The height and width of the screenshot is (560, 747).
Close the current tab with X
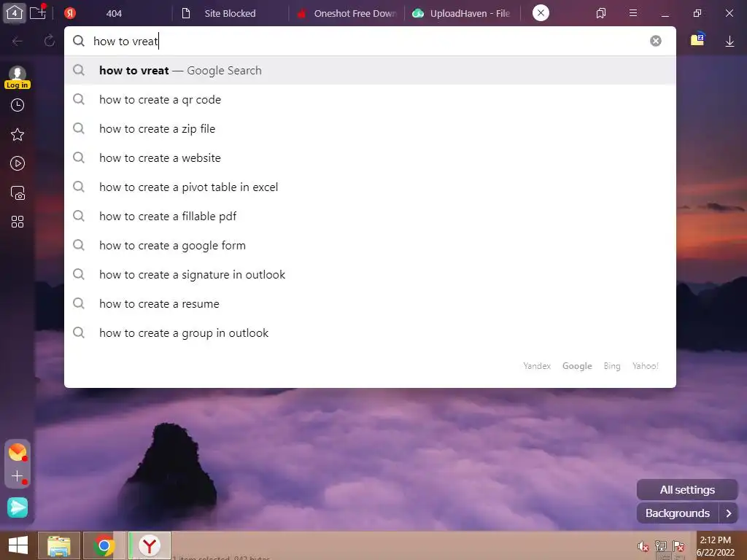click(541, 13)
